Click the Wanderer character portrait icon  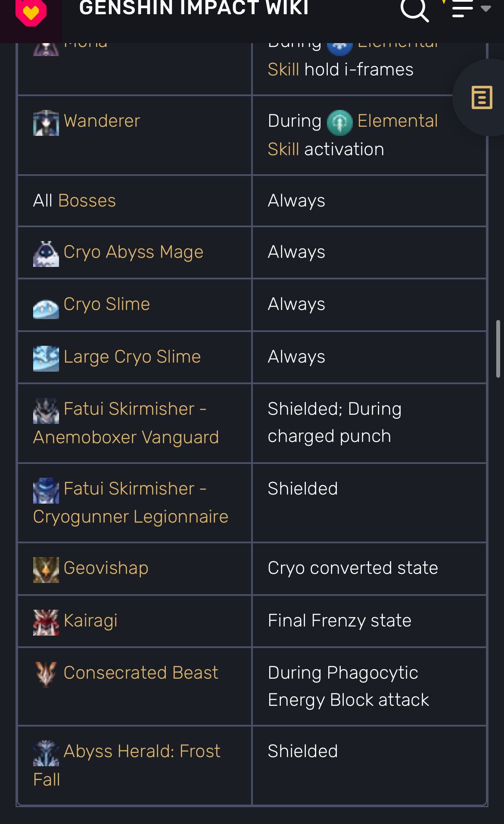coord(46,123)
